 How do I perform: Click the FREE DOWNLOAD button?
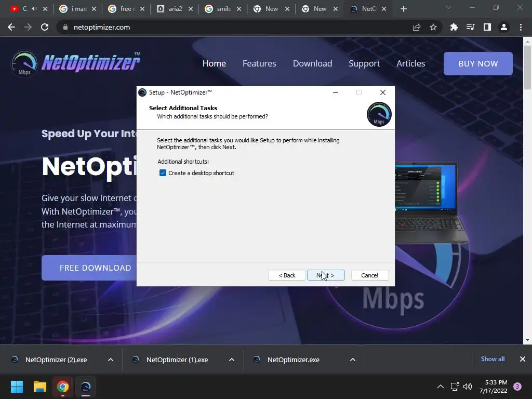pos(89,268)
